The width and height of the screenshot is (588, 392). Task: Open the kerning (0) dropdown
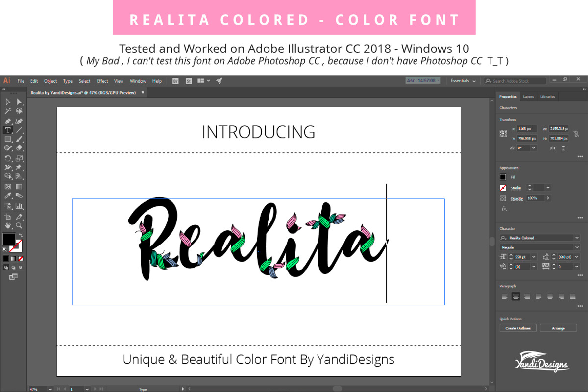click(x=534, y=266)
